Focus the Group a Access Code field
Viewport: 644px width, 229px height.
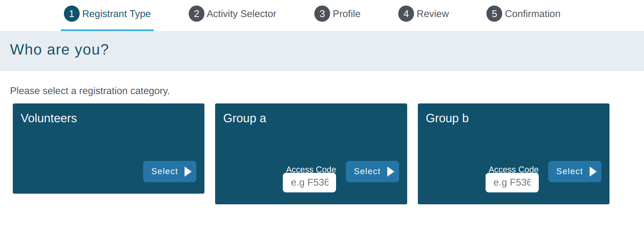(310, 183)
